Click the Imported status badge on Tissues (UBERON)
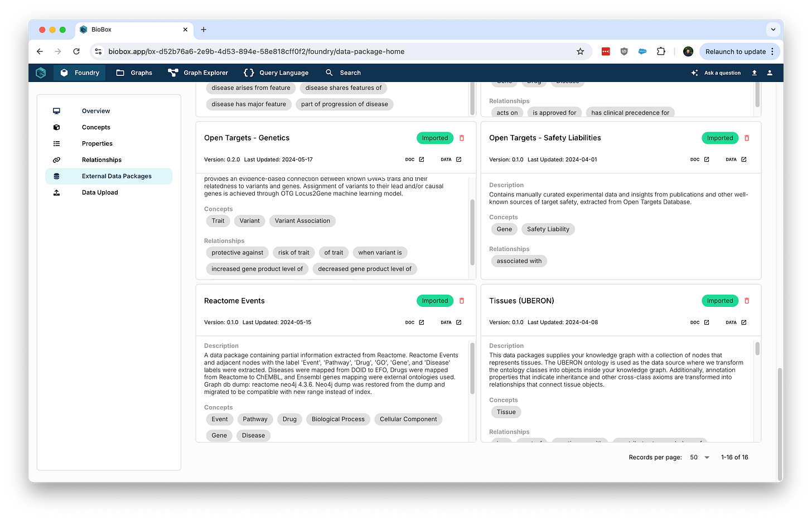The image size is (812, 520). [719, 301]
